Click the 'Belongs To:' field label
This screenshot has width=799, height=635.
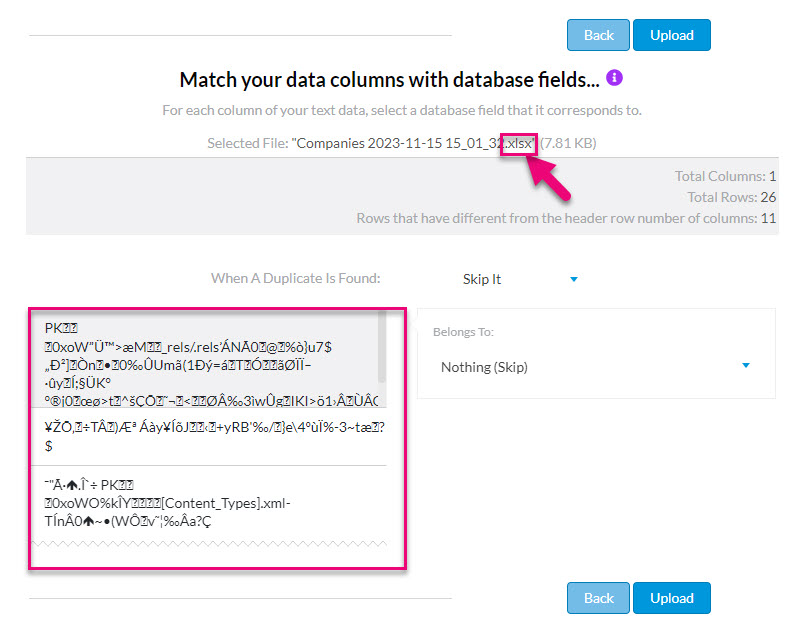click(x=463, y=331)
